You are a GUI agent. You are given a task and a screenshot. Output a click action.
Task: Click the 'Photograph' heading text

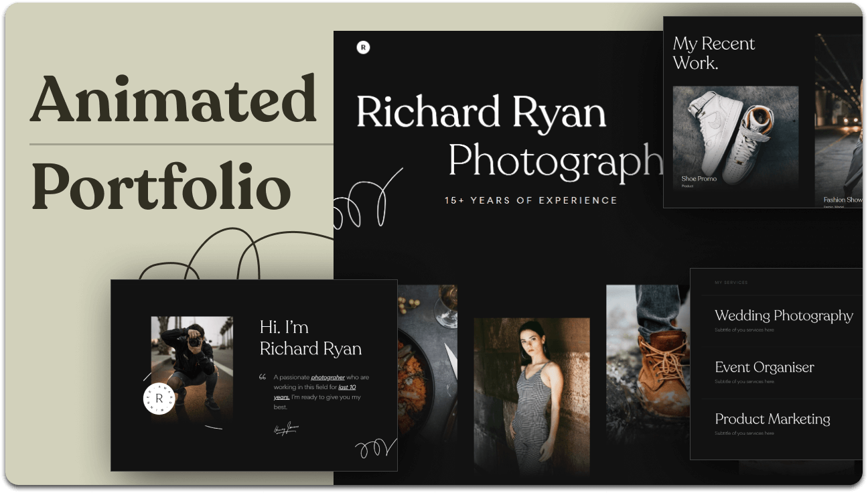pyautogui.click(x=555, y=162)
